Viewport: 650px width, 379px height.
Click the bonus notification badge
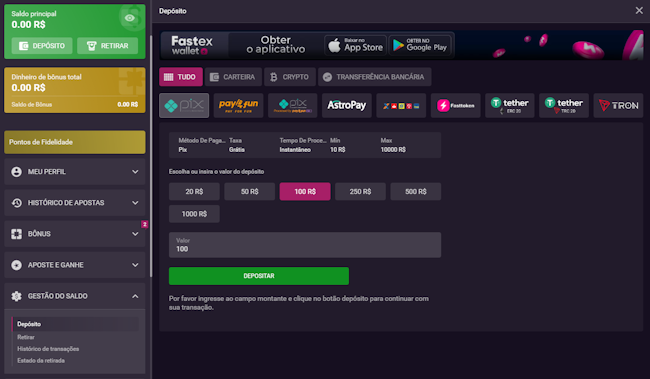point(145,224)
